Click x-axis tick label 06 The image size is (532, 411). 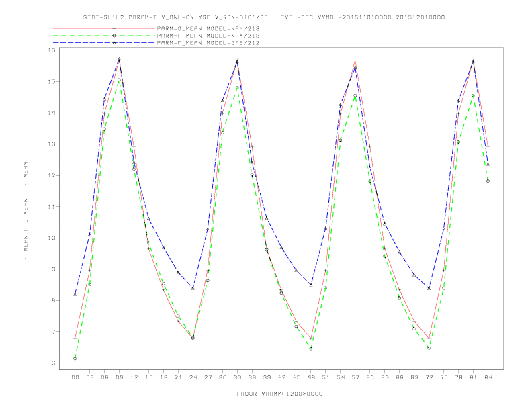point(105,377)
